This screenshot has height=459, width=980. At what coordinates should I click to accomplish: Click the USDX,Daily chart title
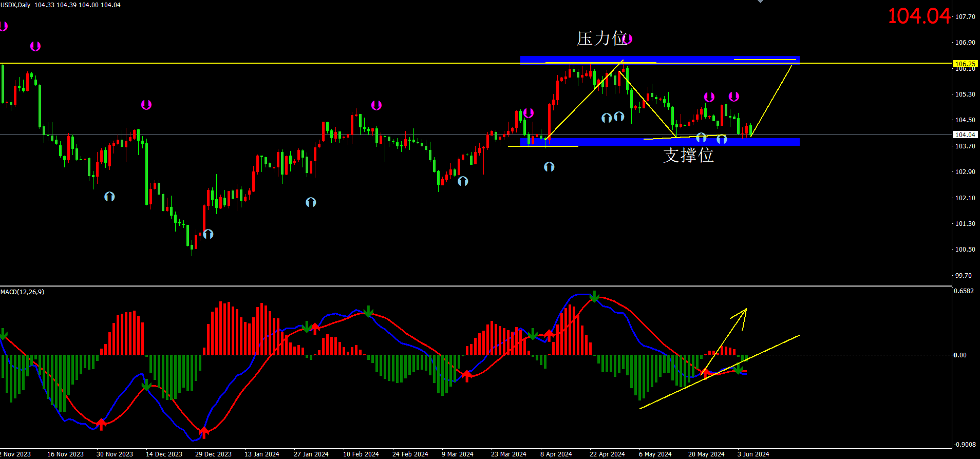tap(15, 5)
